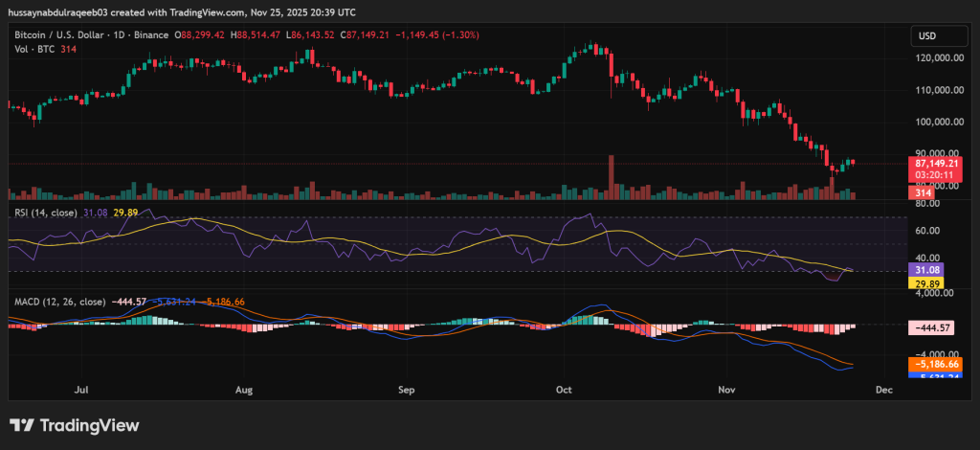Viewport: 980px width, 450px height.
Task: Click the Aug label on the time axis
Action: 244,391
